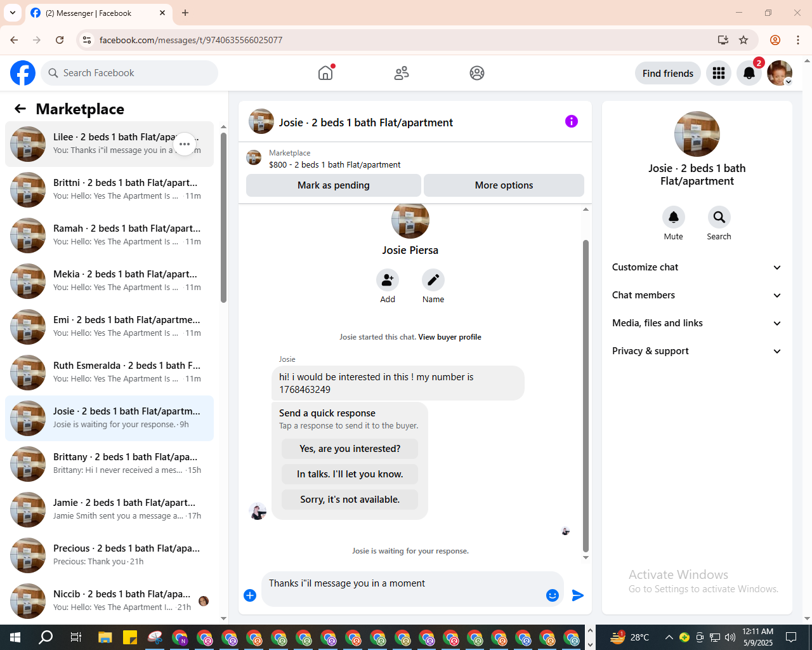812x650 pixels.
Task: Show hidden system tray icons
Action: tap(669, 637)
